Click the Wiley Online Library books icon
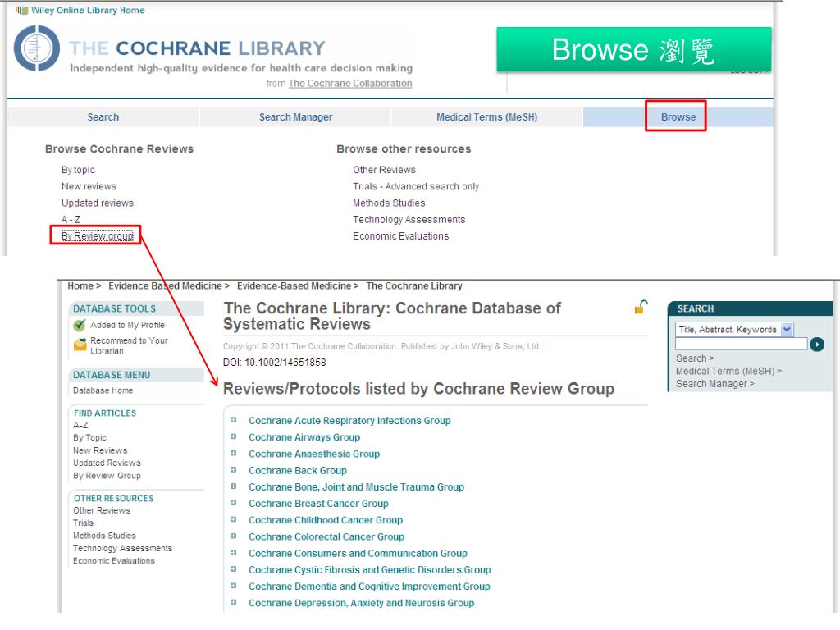Screen dimensions: 840x630 [x=21, y=10]
